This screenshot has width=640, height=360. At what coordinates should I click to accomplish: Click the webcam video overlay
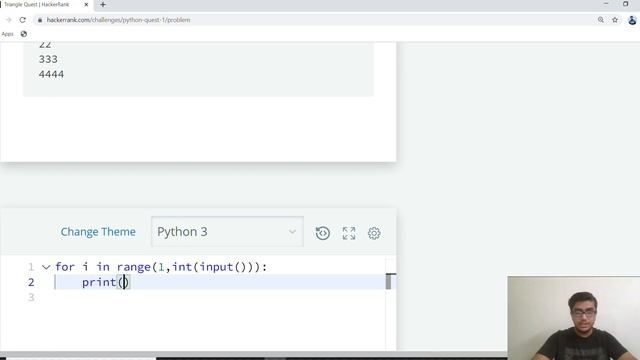click(574, 318)
